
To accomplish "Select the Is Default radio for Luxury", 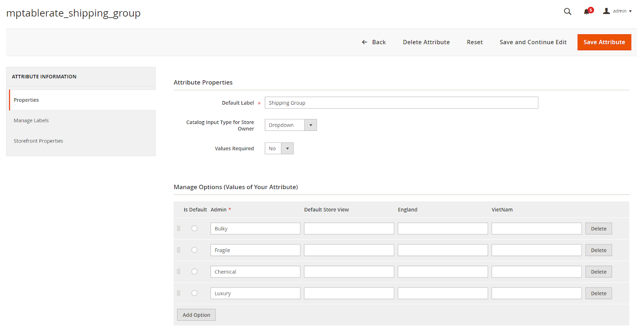I will coord(194,293).
